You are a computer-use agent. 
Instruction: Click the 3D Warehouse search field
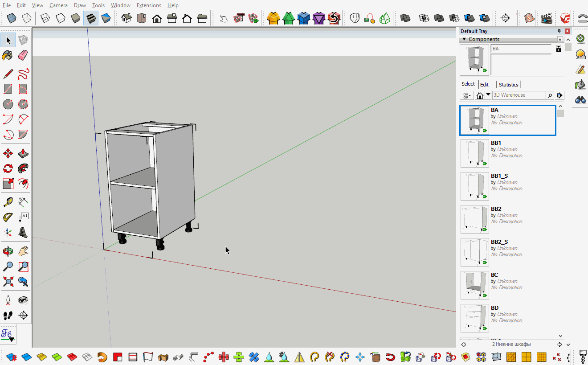click(519, 95)
